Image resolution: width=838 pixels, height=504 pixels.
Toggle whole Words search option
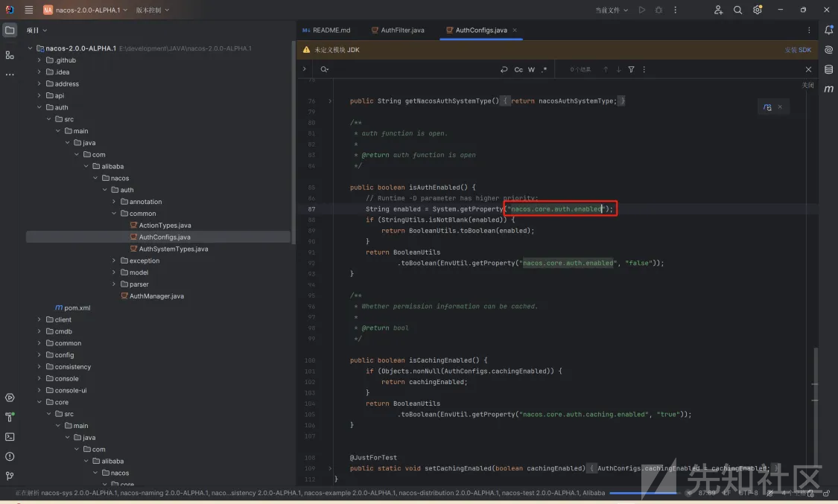(x=531, y=69)
